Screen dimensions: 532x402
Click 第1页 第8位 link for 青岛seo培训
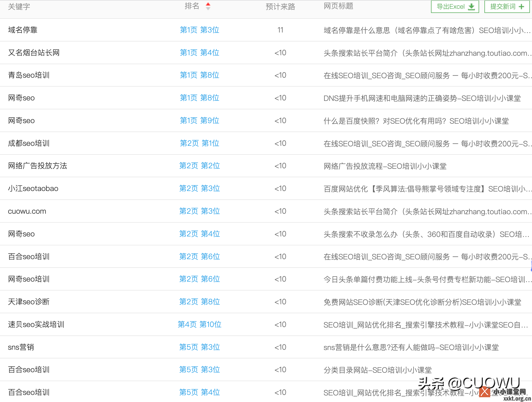pos(200,75)
